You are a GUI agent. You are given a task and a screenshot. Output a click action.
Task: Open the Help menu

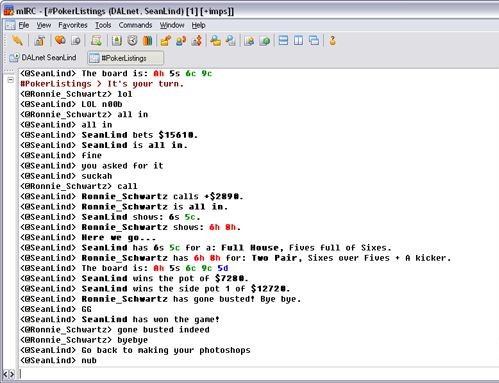(198, 25)
